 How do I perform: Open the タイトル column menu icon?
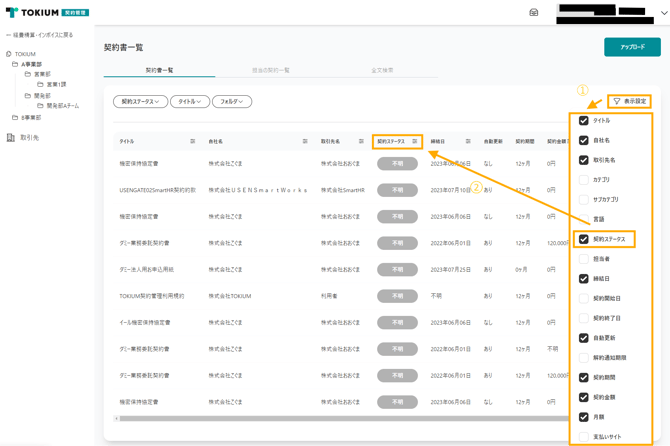193,142
